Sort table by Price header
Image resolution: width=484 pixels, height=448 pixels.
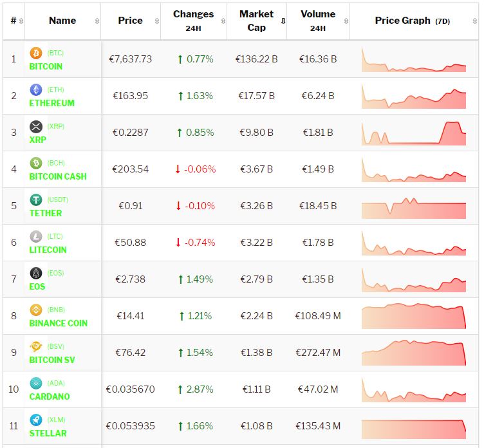tap(130, 21)
